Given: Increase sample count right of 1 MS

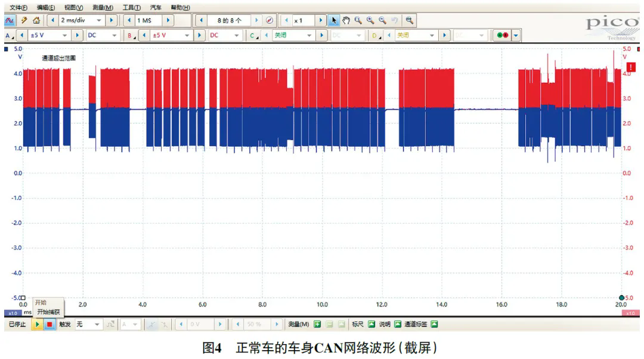Looking at the screenshot, I should pyautogui.click(x=168, y=20).
